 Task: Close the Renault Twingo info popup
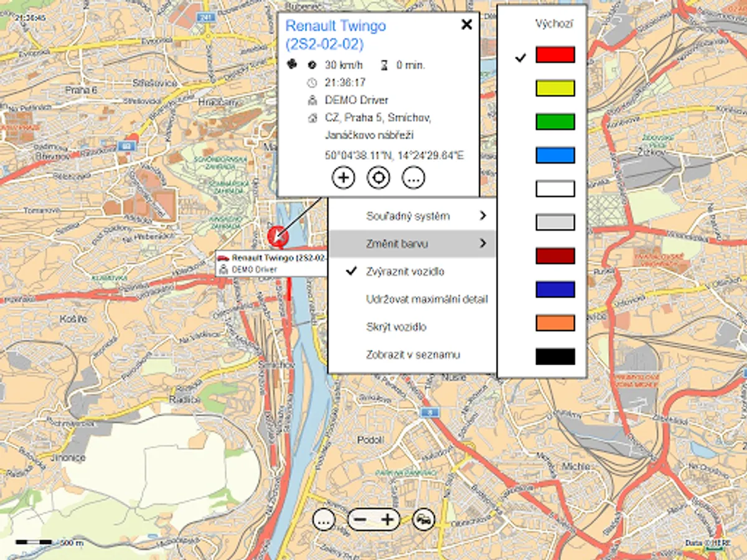[x=466, y=24]
